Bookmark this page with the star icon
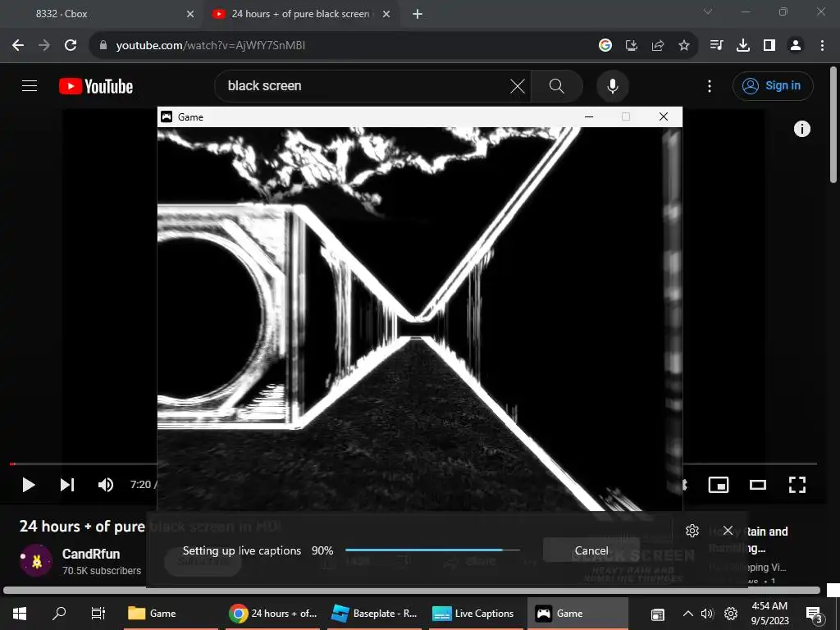Viewport: 840px width, 630px height. point(684,46)
